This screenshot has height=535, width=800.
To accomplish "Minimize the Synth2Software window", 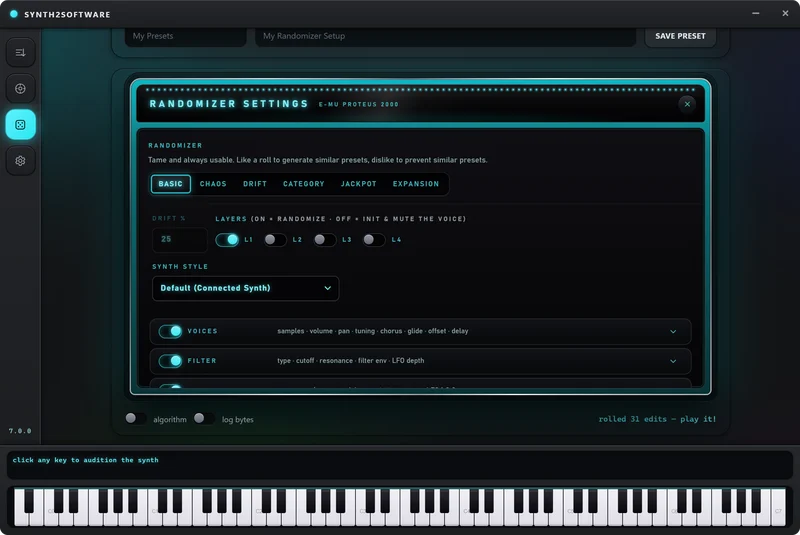I will tap(756, 13).
